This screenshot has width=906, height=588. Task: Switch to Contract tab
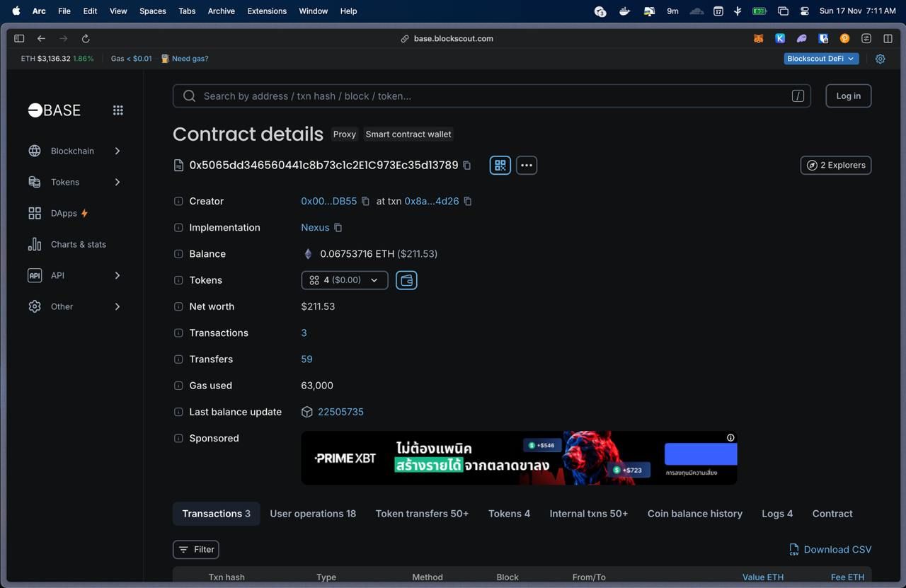pos(832,514)
